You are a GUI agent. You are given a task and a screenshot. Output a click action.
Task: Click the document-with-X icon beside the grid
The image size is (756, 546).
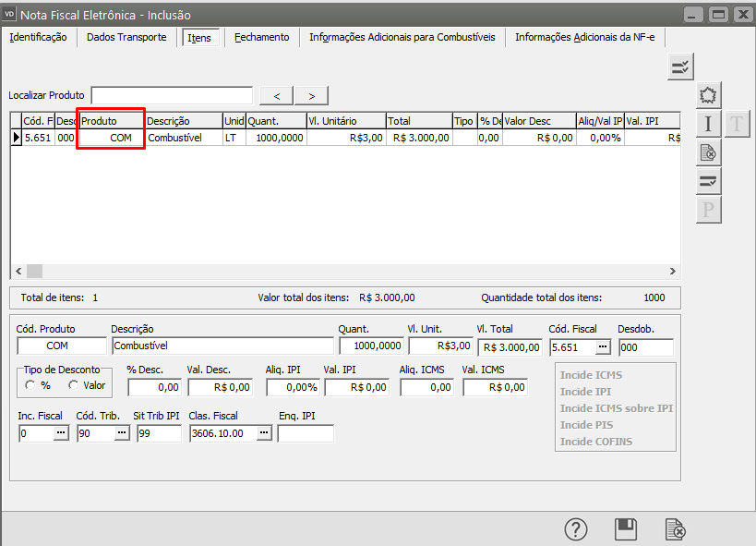tap(708, 152)
